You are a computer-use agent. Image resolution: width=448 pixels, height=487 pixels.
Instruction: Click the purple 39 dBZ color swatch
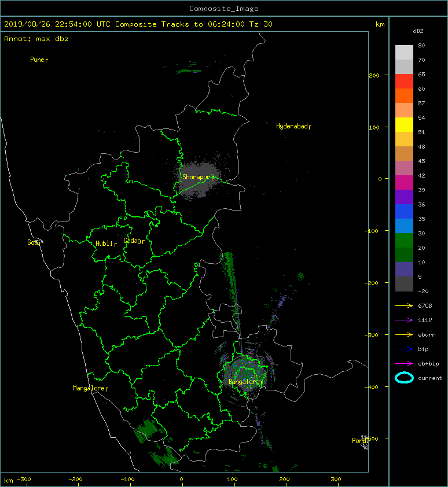[404, 197]
